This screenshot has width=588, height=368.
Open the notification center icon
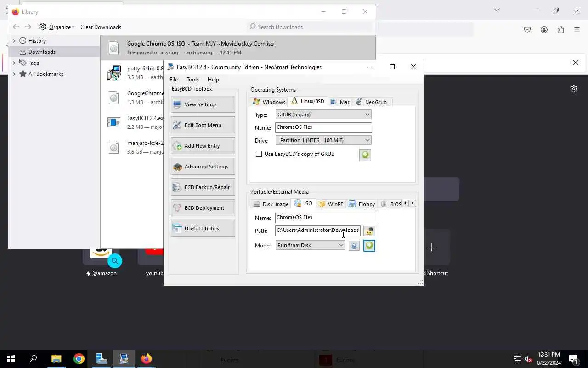pyautogui.click(x=573, y=359)
